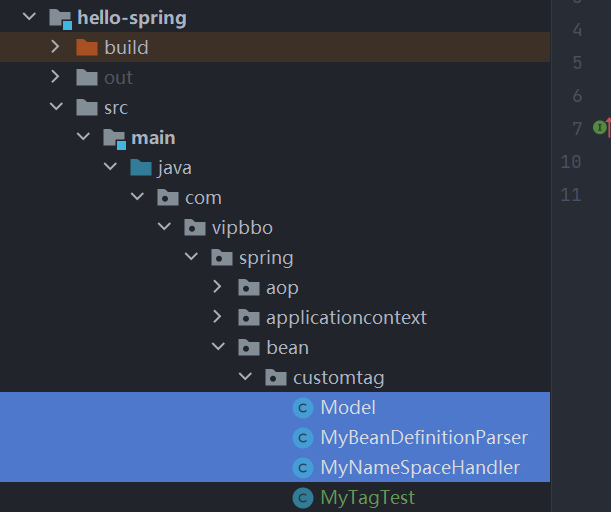This screenshot has height=512, width=611.
Task: Select the MyTagTest file in tree
Action: (367, 498)
